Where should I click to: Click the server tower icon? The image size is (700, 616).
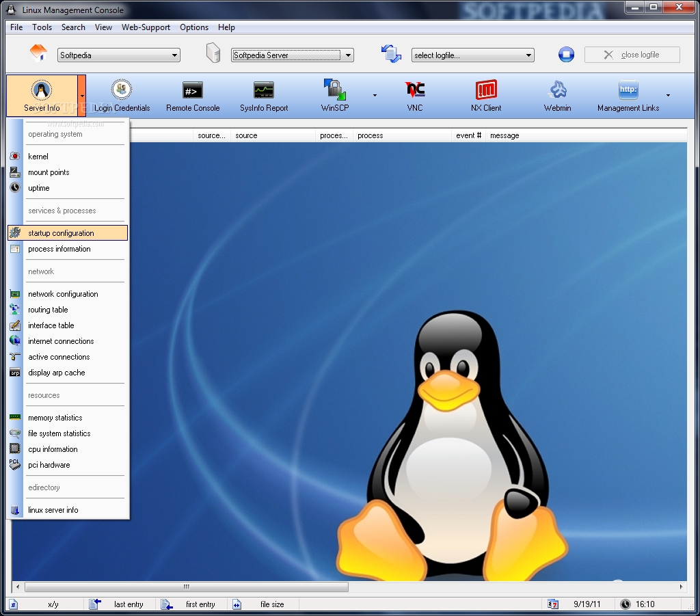(213, 53)
